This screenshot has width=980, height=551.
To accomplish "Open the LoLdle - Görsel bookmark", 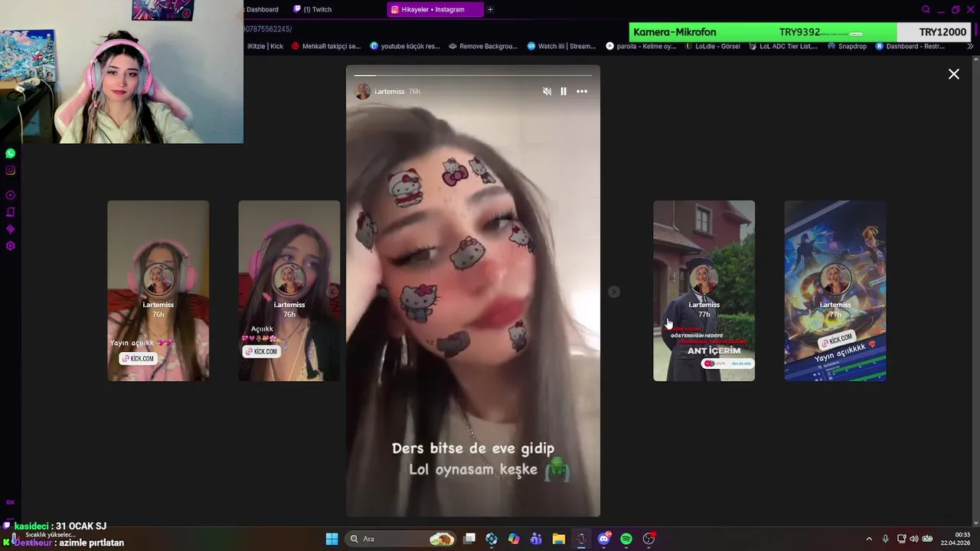I will 712,46.
